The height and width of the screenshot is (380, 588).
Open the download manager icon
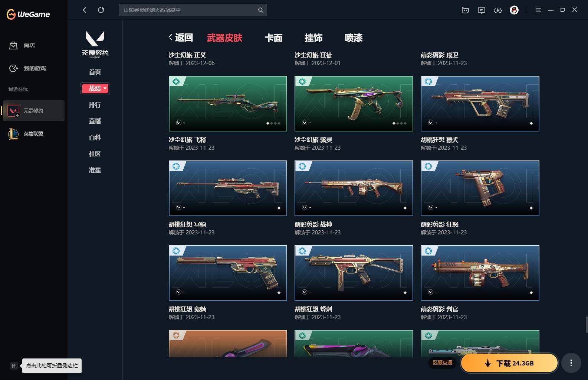coord(498,10)
